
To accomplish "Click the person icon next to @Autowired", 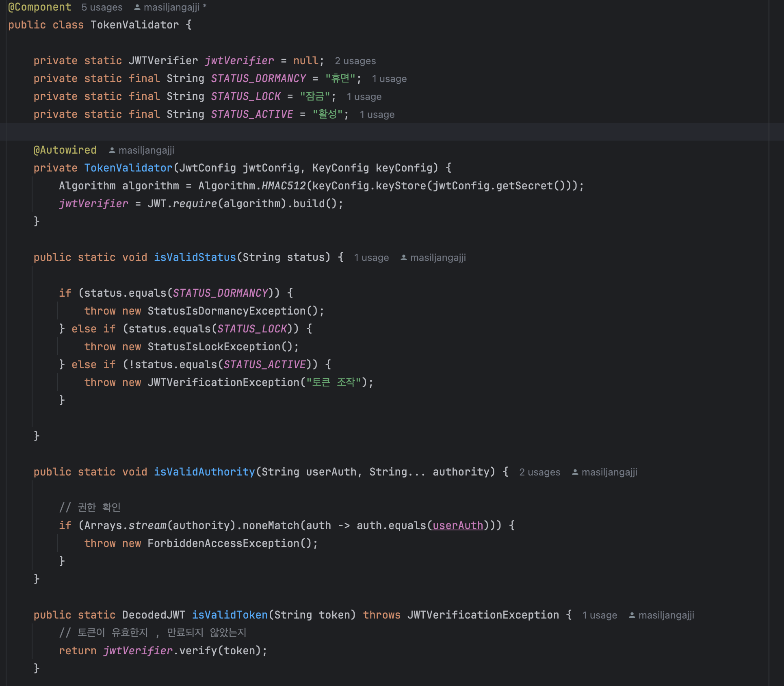I will pos(112,150).
